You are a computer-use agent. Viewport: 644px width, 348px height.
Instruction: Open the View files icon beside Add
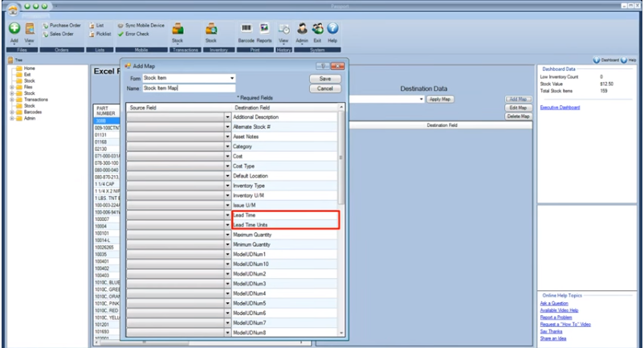point(30,28)
